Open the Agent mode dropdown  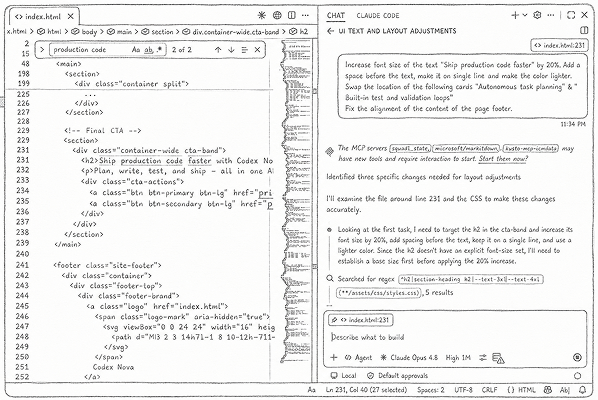pyautogui.click(x=358, y=357)
